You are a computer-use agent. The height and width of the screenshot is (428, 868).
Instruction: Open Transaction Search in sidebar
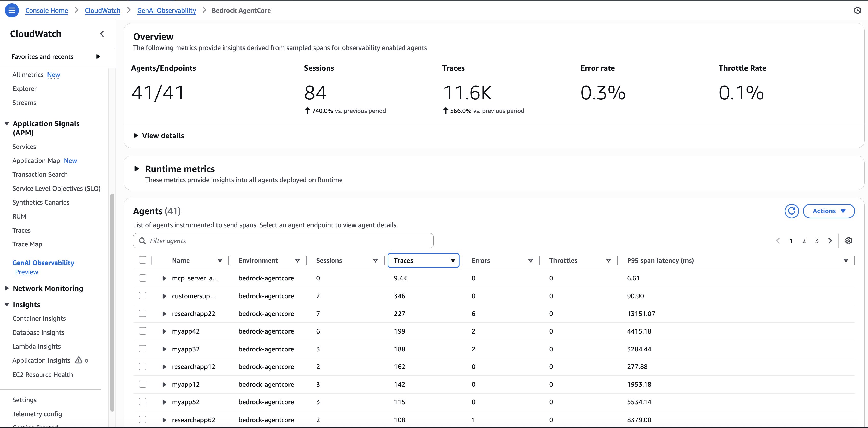[x=40, y=174]
